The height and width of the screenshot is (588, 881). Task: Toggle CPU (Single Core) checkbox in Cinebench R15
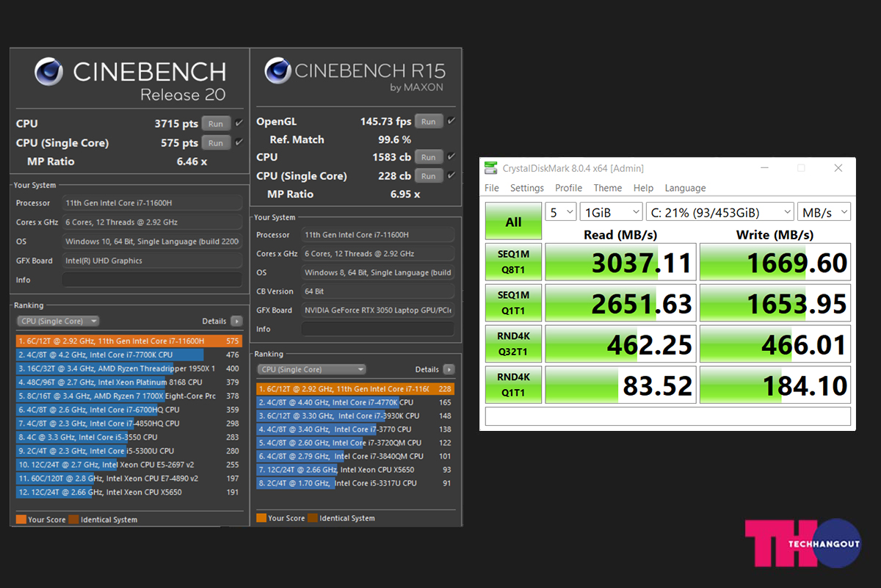[x=452, y=175]
